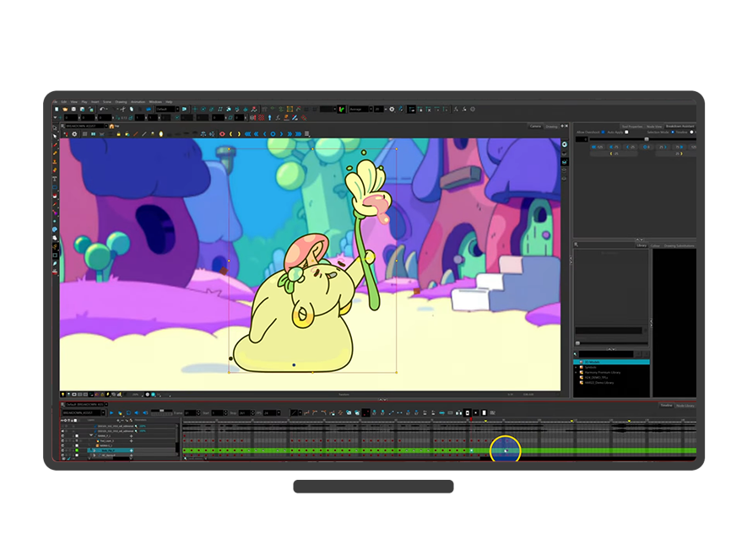This screenshot has height=560, width=747.
Task: Open the Animation menu
Action: (x=138, y=102)
